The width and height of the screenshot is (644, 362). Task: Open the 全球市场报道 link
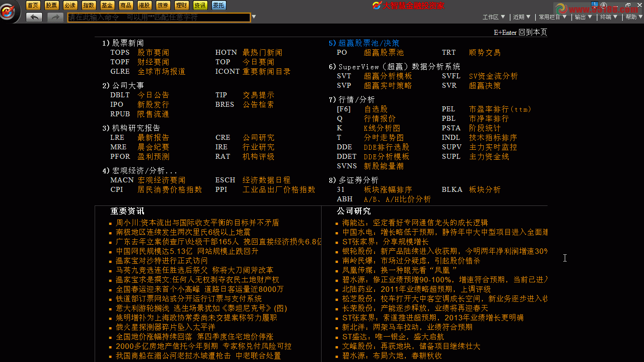(162, 71)
